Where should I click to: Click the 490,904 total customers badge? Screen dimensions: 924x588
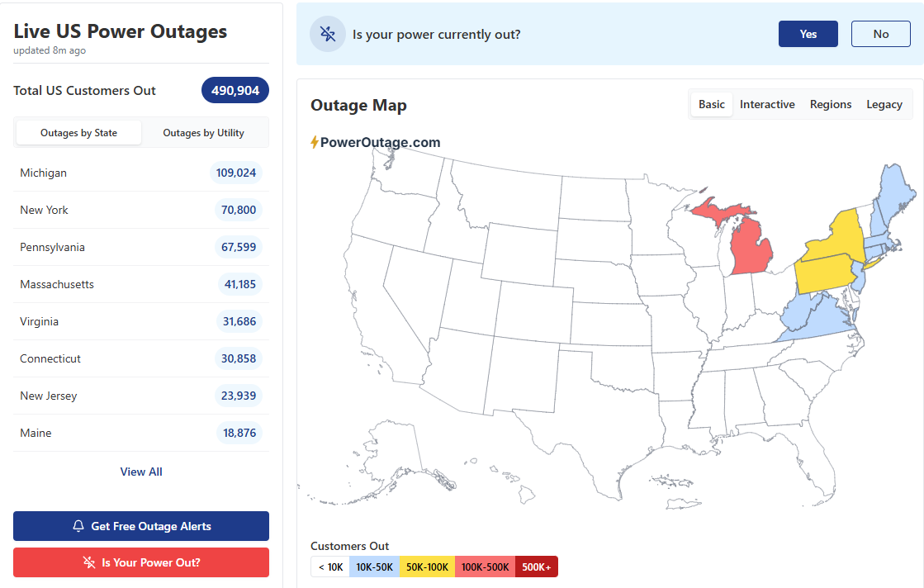click(235, 90)
